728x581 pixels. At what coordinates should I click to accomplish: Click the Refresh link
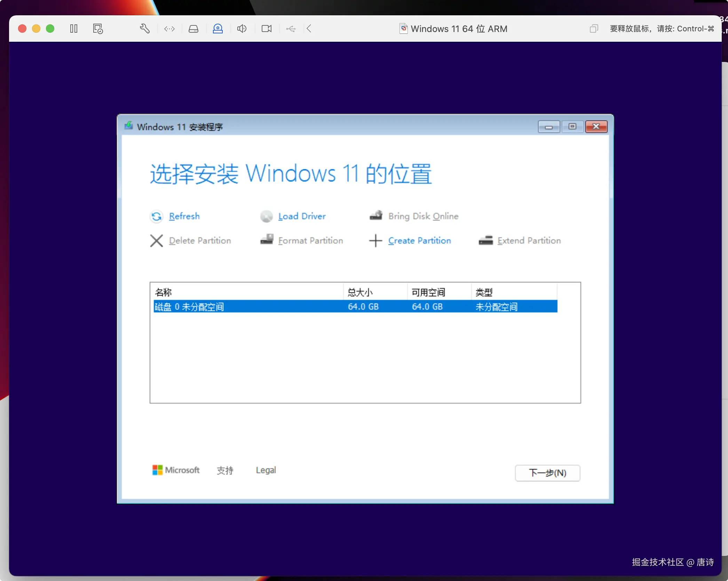pyautogui.click(x=184, y=216)
